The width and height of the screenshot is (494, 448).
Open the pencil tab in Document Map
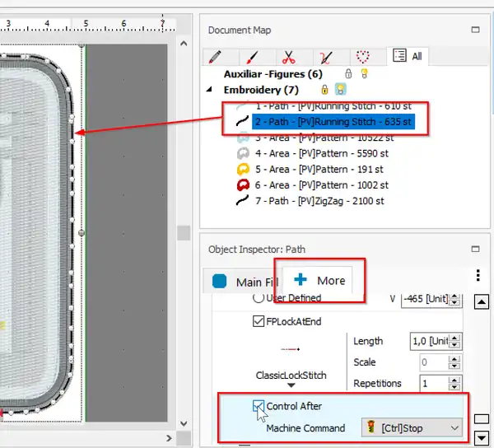pyautogui.click(x=216, y=57)
